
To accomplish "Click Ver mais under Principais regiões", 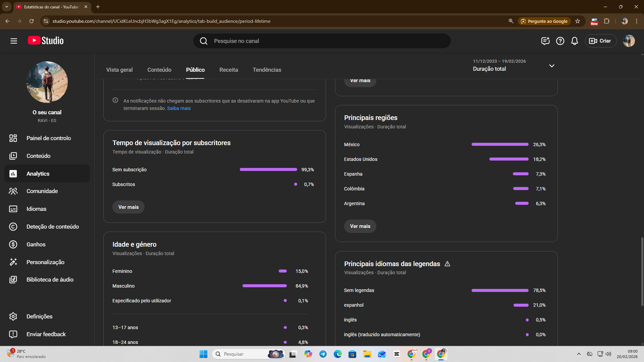I will click(x=360, y=226).
